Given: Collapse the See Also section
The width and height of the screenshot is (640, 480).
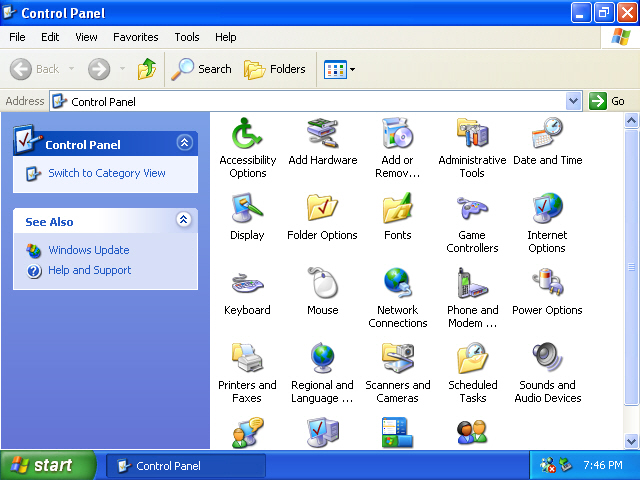Looking at the screenshot, I should click(184, 220).
